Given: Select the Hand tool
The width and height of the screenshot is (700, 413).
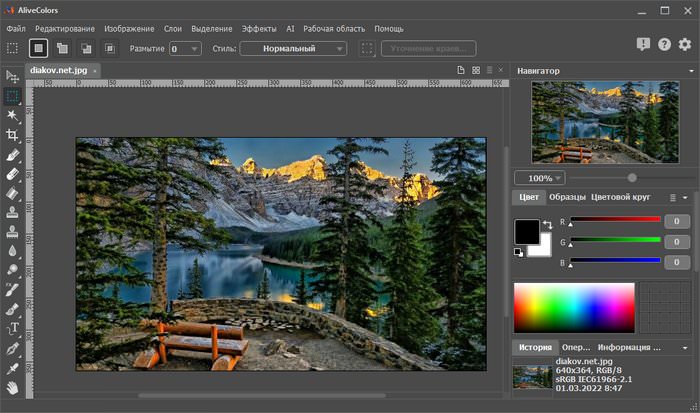Looking at the screenshot, I should 13,387.
